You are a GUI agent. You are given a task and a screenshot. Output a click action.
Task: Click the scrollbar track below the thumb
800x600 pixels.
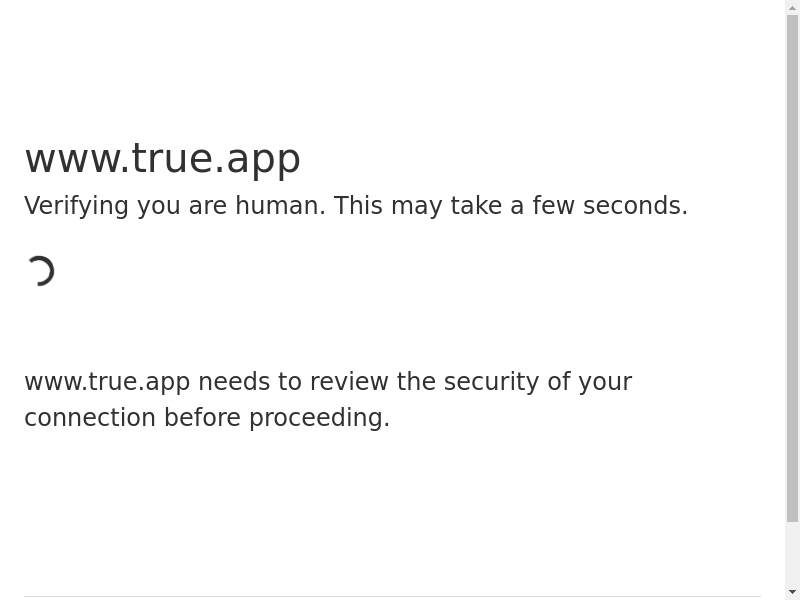792,554
